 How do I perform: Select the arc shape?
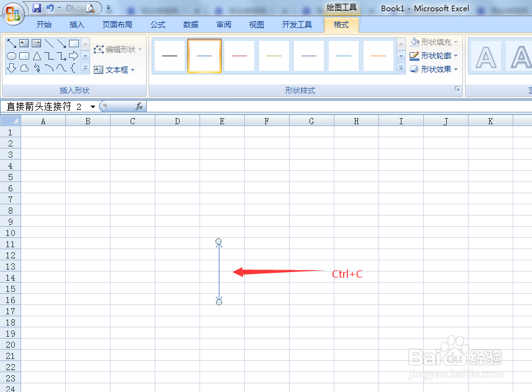pyautogui.click(x=49, y=68)
